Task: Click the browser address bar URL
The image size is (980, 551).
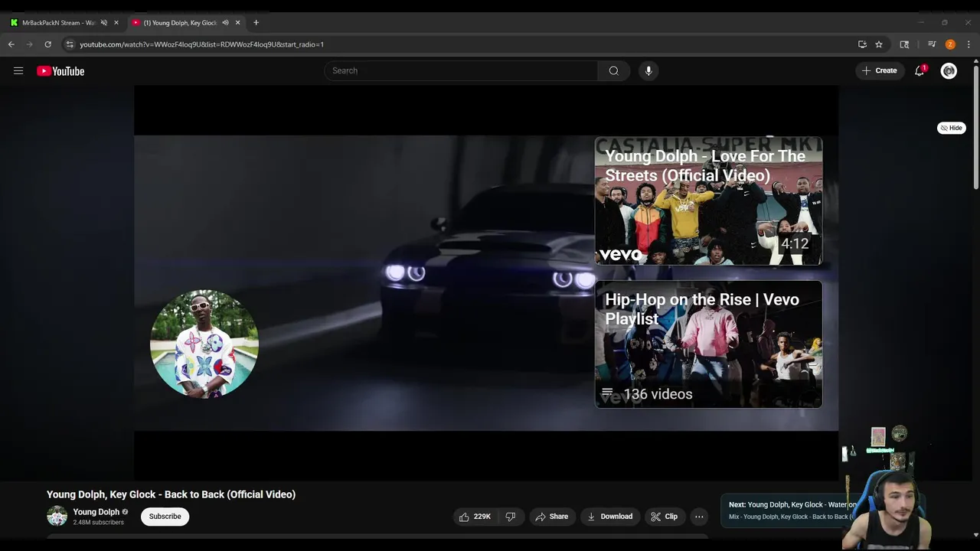Action: point(201,44)
